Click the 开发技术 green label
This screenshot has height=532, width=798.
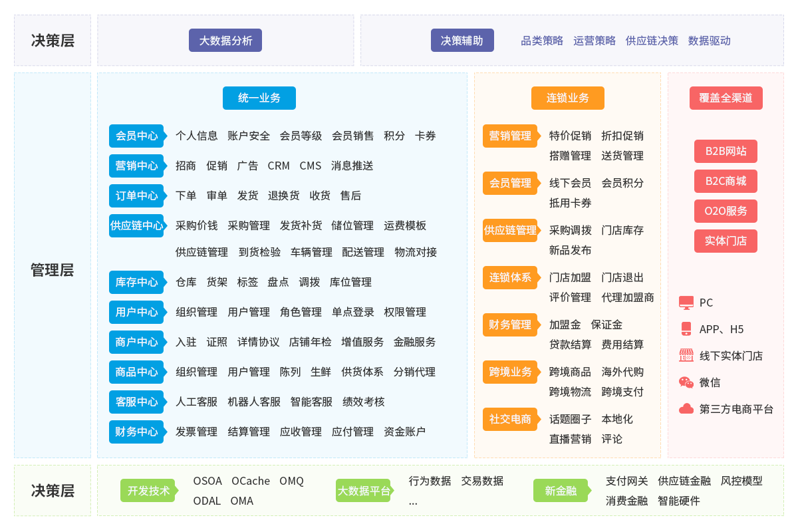[148, 491]
